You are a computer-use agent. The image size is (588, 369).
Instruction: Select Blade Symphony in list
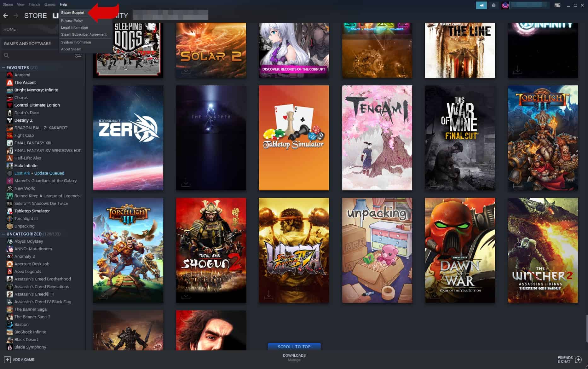pos(30,347)
